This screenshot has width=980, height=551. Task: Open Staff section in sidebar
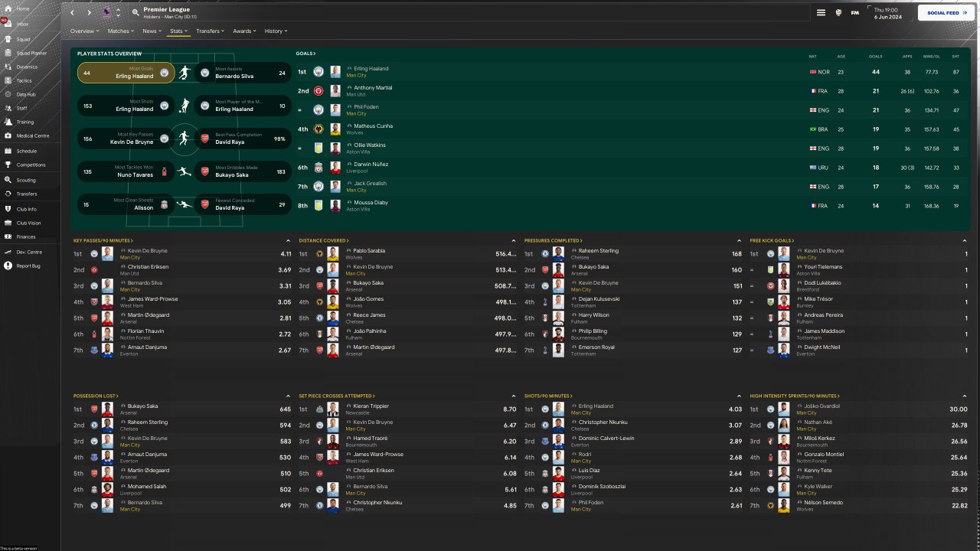point(22,108)
